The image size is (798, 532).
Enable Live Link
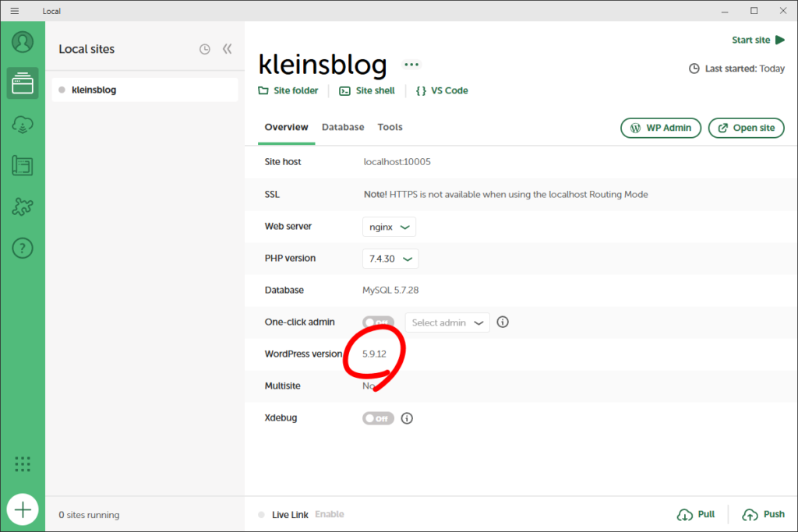pos(329,514)
